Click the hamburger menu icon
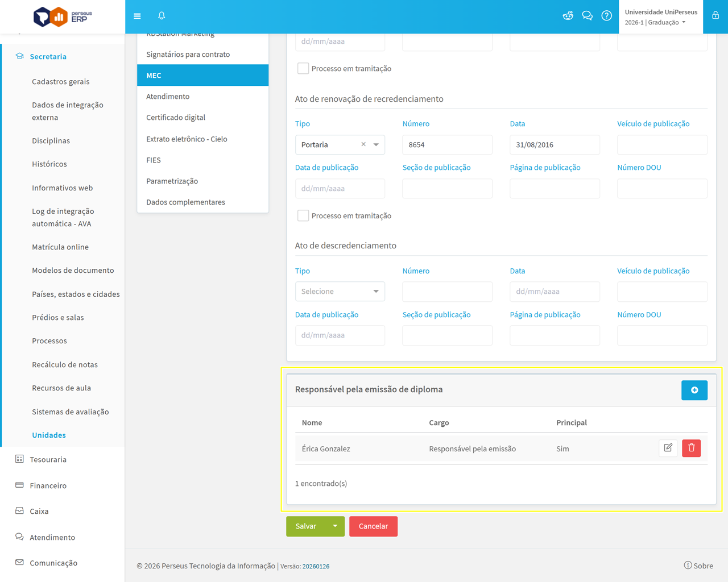The height and width of the screenshot is (582, 728). (137, 16)
